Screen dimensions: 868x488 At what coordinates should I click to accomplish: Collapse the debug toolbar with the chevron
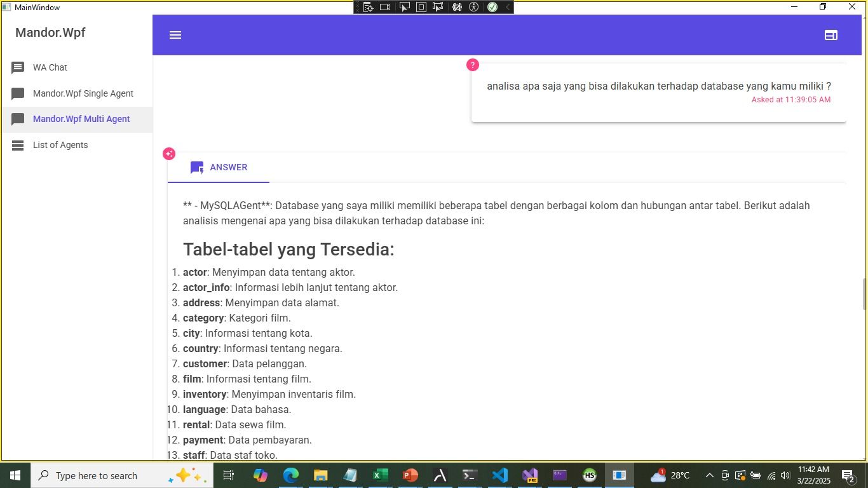point(507,7)
